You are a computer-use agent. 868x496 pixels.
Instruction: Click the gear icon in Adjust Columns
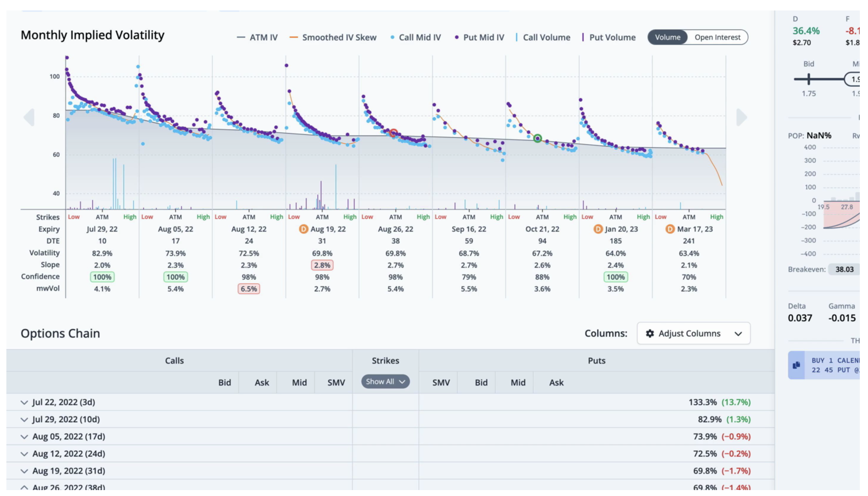pos(650,334)
